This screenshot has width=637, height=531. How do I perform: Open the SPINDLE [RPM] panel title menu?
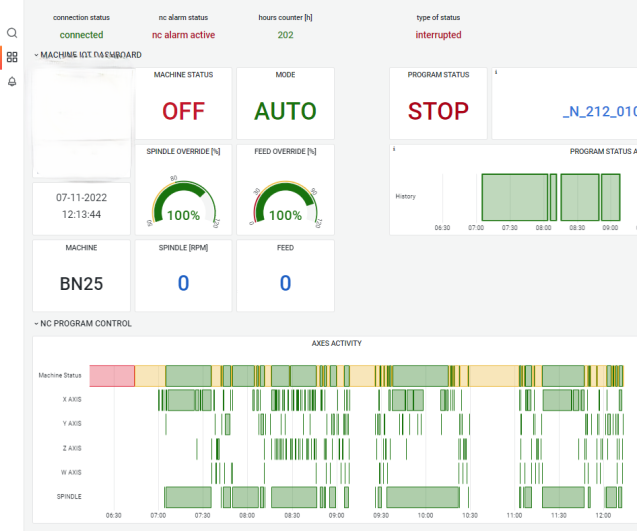pyautogui.click(x=183, y=246)
